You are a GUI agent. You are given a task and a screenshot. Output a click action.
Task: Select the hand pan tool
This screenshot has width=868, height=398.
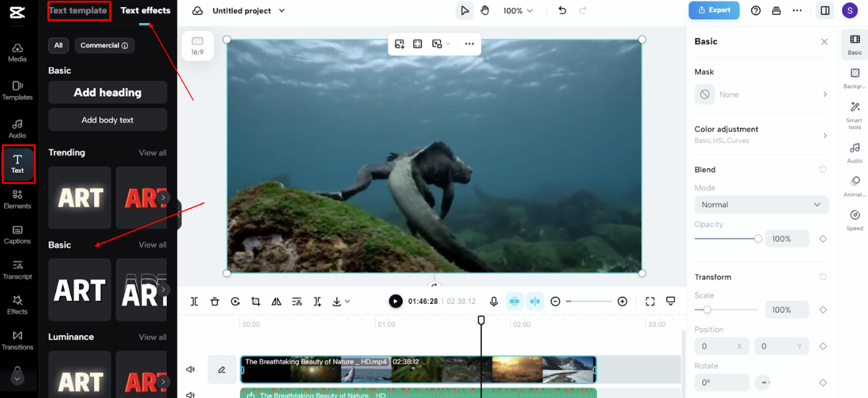(485, 11)
